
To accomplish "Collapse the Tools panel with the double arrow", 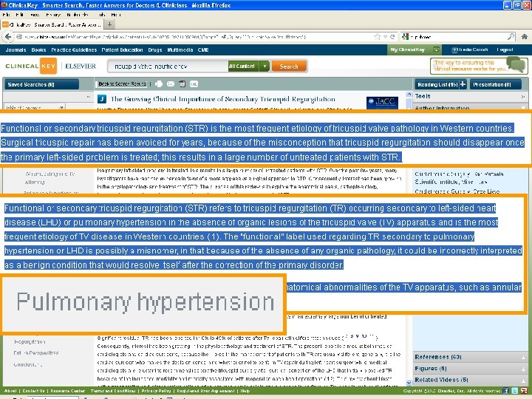I will (523, 97).
